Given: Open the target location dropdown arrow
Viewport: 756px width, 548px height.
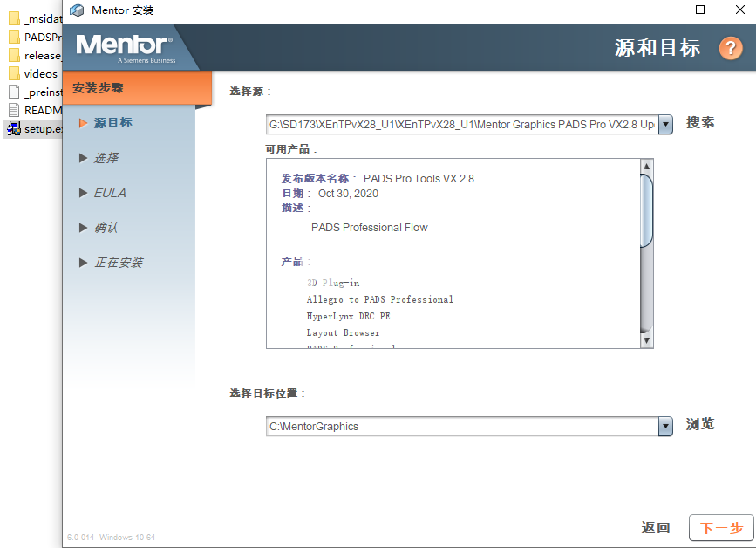Looking at the screenshot, I should tap(665, 427).
